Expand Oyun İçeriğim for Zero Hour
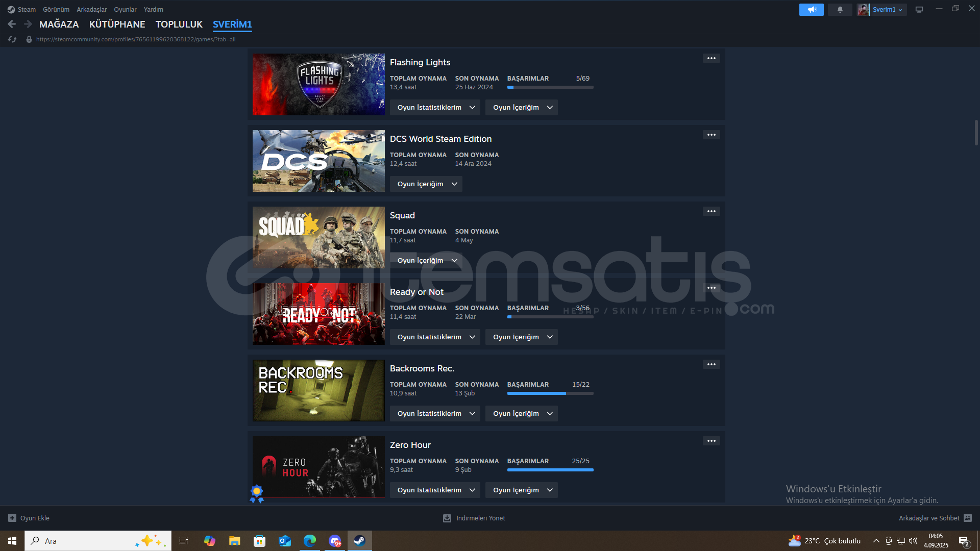The image size is (980, 551). point(522,490)
